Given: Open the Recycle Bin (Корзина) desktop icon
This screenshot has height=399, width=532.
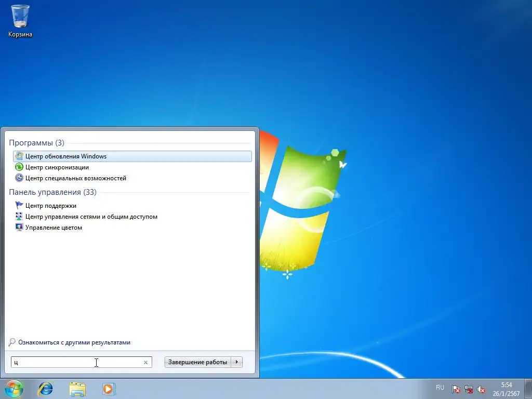Looking at the screenshot, I should tap(20, 21).
